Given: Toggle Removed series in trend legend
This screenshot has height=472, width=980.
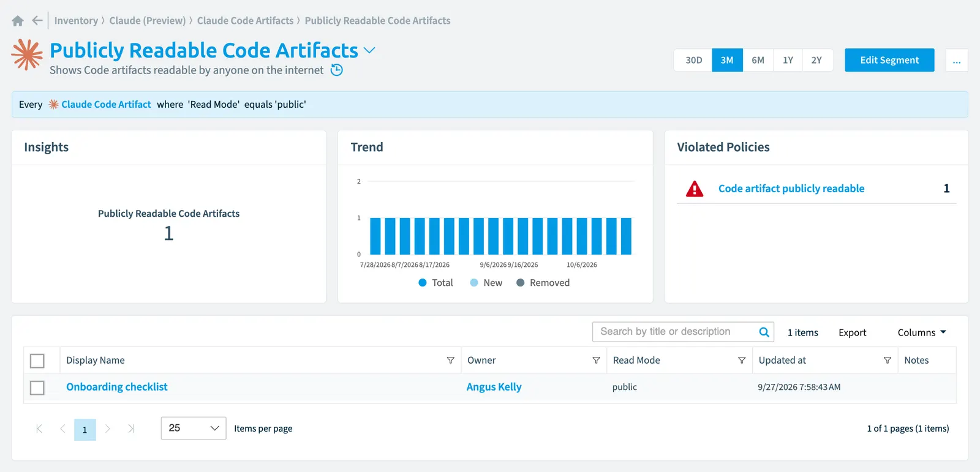Looking at the screenshot, I should click(543, 283).
